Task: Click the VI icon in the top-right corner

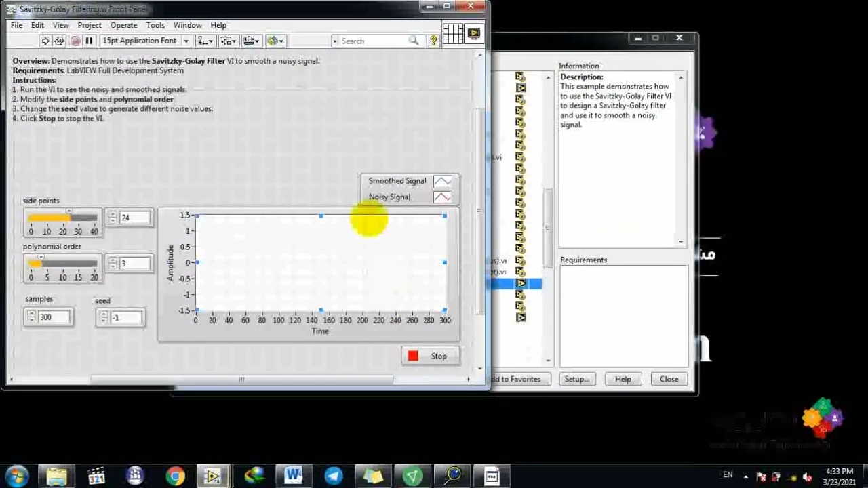Action: (x=473, y=33)
